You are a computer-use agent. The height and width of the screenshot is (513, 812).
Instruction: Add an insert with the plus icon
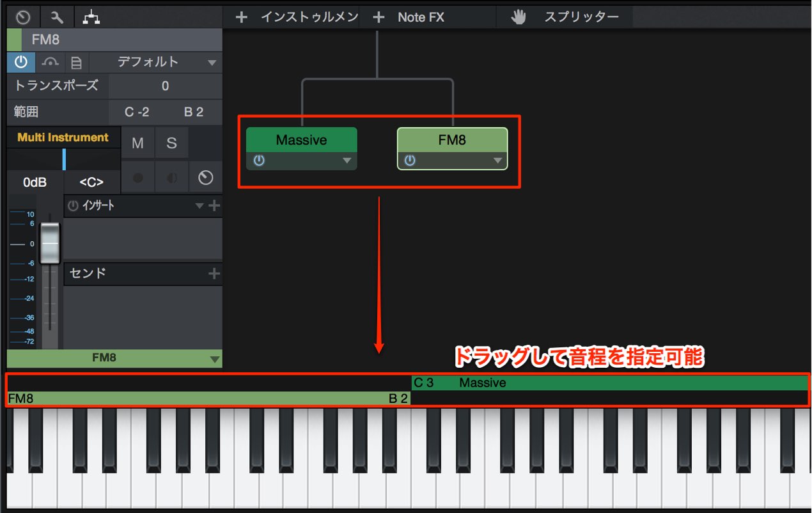[x=214, y=206]
